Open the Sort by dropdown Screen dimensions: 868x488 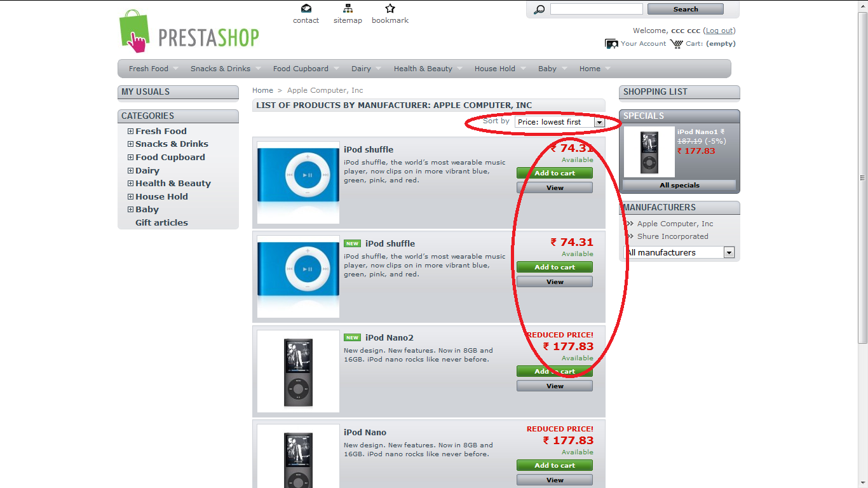tap(559, 122)
